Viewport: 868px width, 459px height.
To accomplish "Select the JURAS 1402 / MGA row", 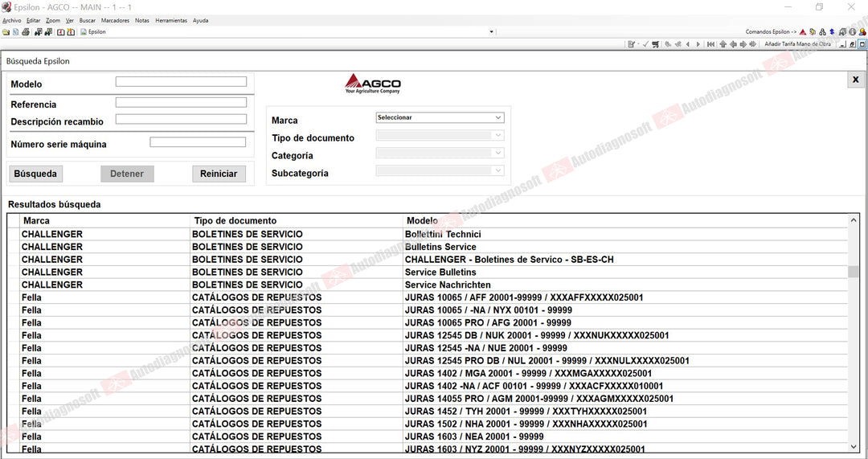I will coord(428,374).
